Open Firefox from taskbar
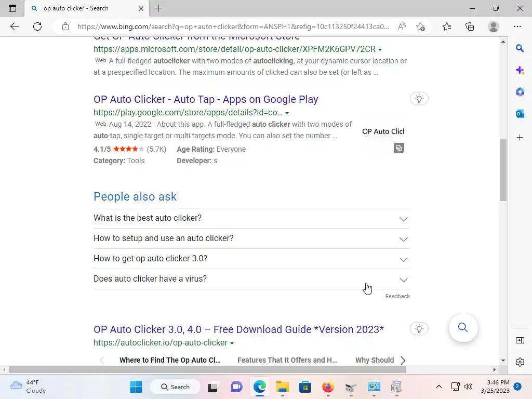The height and width of the screenshot is (399, 532). (x=328, y=387)
